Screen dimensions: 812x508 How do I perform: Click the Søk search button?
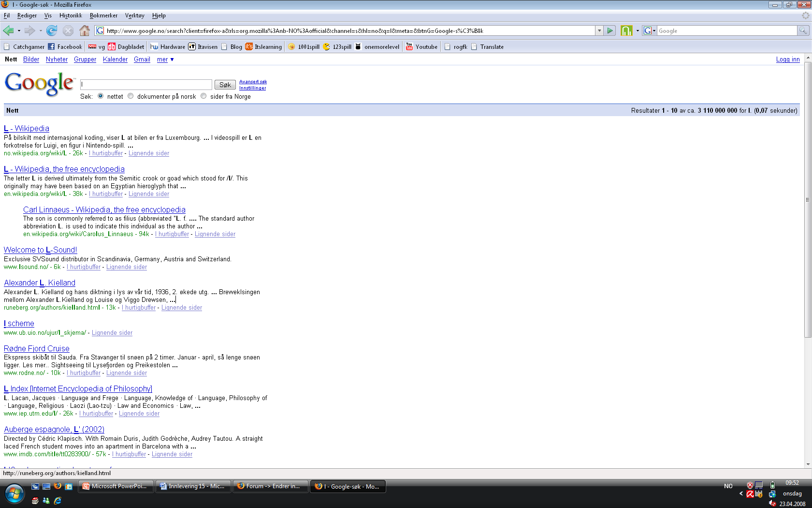click(x=225, y=85)
